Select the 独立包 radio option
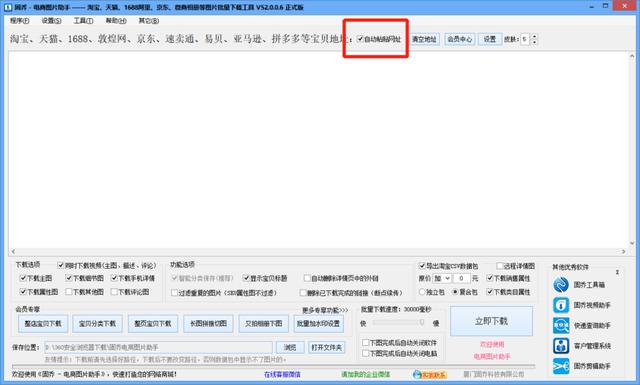The height and width of the screenshot is (385, 640). (422, 292)
